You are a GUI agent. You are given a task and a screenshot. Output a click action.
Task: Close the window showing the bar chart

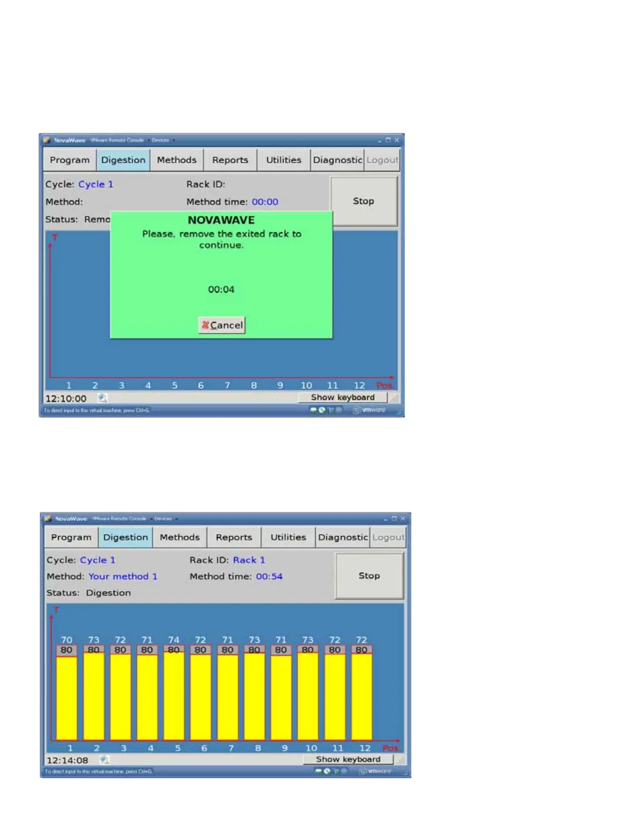pos(403,519)
